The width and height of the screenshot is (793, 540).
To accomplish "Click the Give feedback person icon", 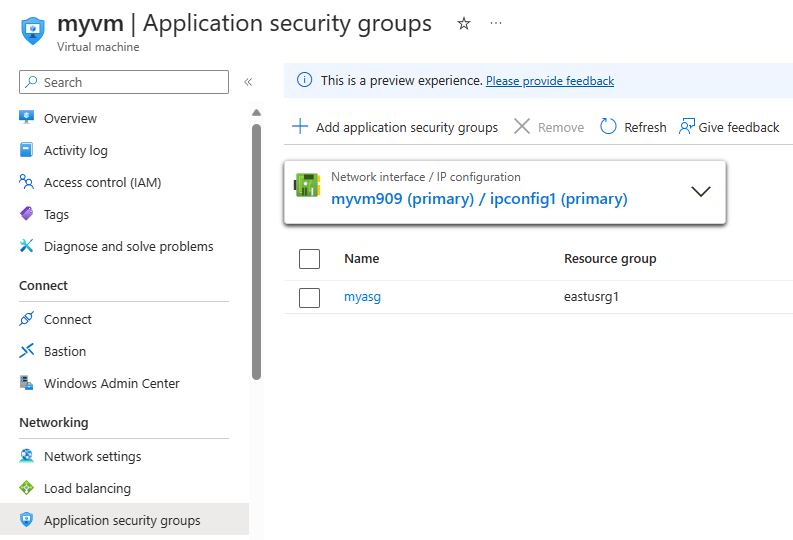I will [x=686, y=126].
